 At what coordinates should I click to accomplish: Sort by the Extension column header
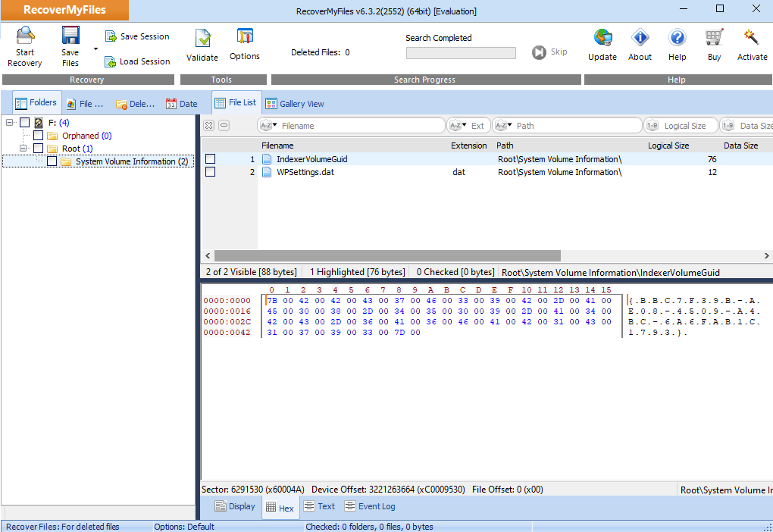point(469,146)
